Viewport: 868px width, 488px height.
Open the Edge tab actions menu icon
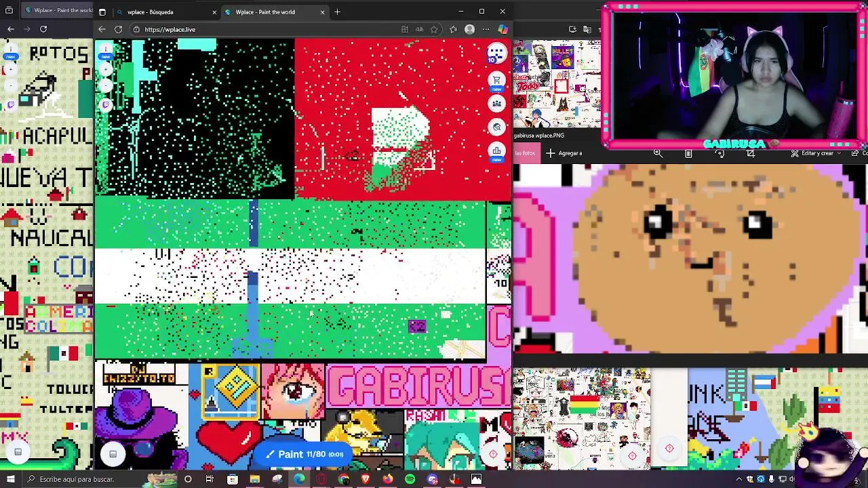(102, 12)
